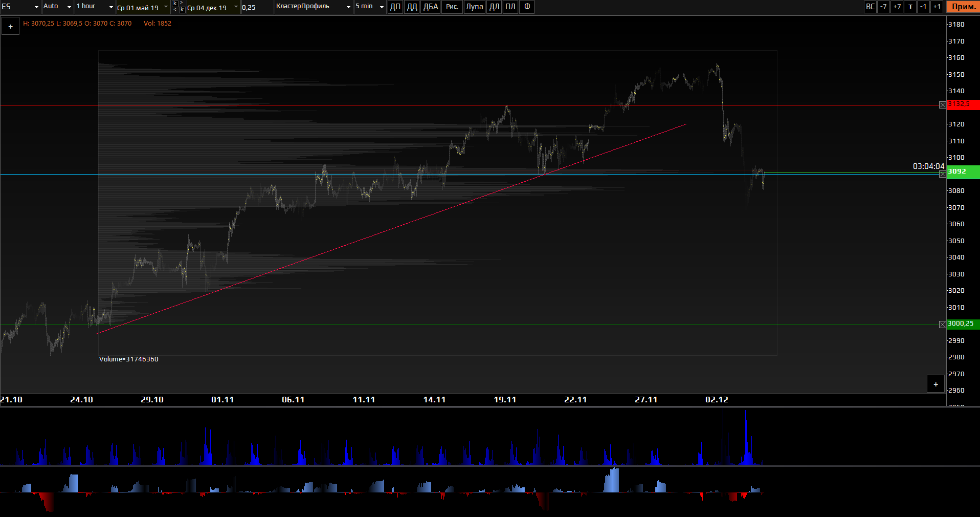
Task: Open the end date picker Ср 04.дек.19
Action: [212, 8]
